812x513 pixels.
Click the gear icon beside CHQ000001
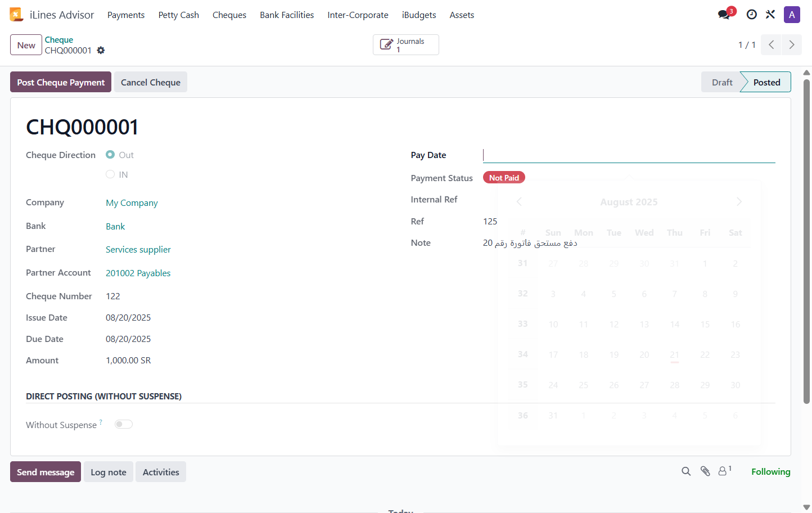point(101,50)
